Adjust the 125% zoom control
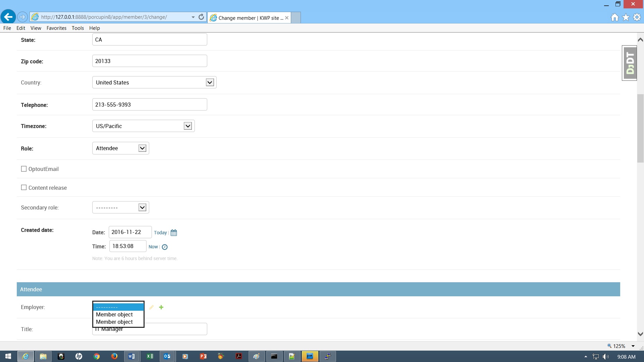The width and height of the screenshot is (644, 362). (619, 346)
